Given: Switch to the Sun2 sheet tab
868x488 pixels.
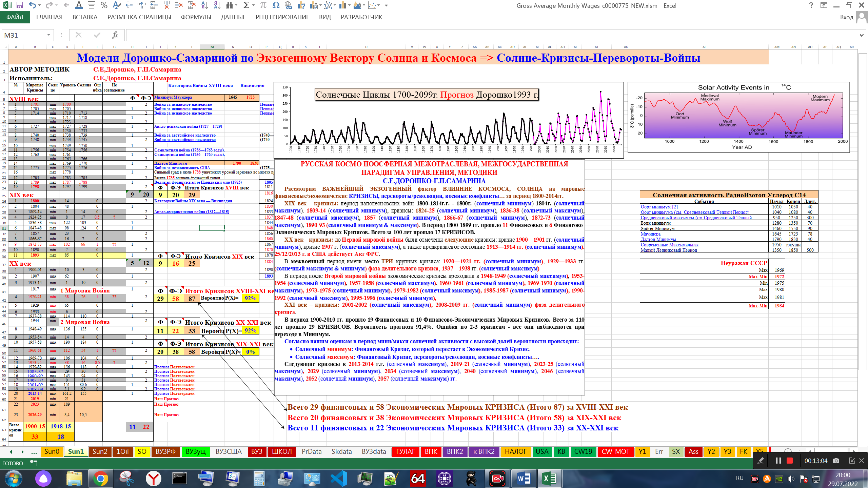Looking at the screenshot, I should (100, 451).
